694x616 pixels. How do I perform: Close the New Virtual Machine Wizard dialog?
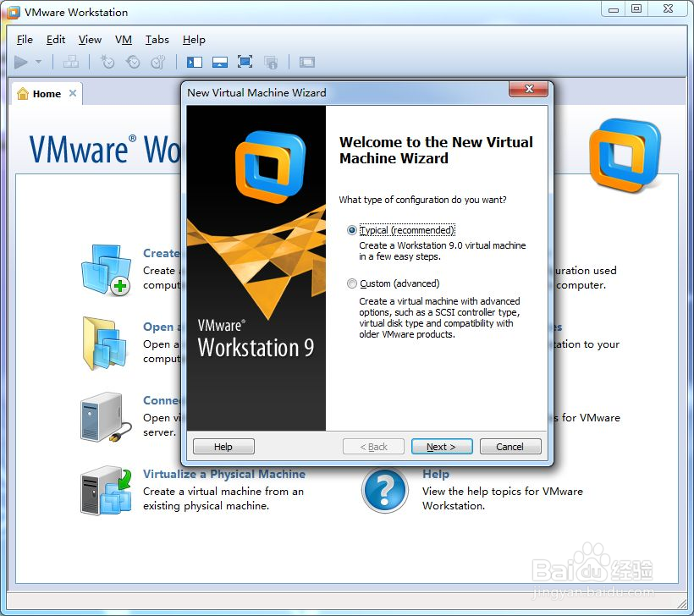tap(528, 89)
